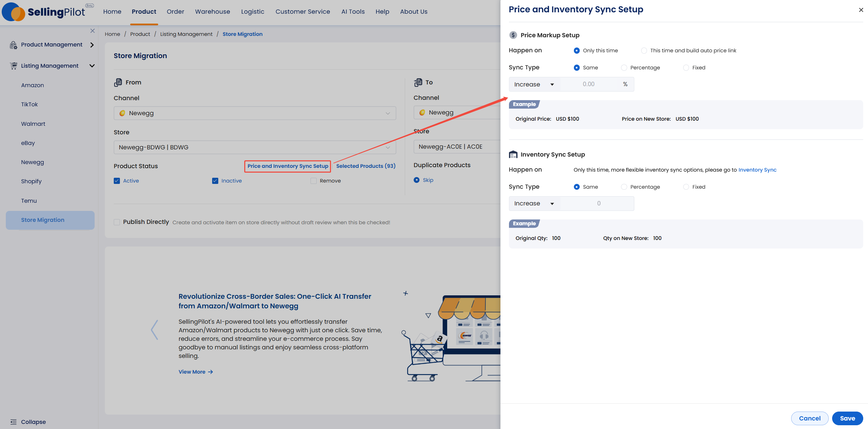Close the sidebar with X icon
The image size is (868, 429).
[x=93, y=31]
